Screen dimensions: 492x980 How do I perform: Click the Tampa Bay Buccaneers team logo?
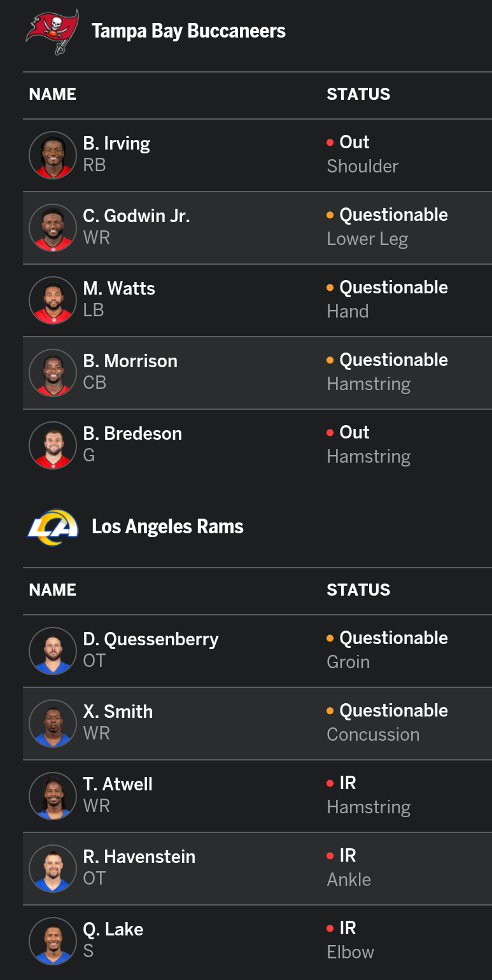click(x=52, y=31)
